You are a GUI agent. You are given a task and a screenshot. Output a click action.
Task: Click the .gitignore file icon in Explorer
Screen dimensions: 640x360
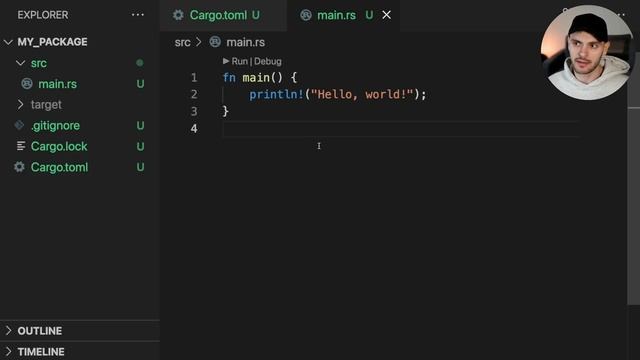pos(19,125)
